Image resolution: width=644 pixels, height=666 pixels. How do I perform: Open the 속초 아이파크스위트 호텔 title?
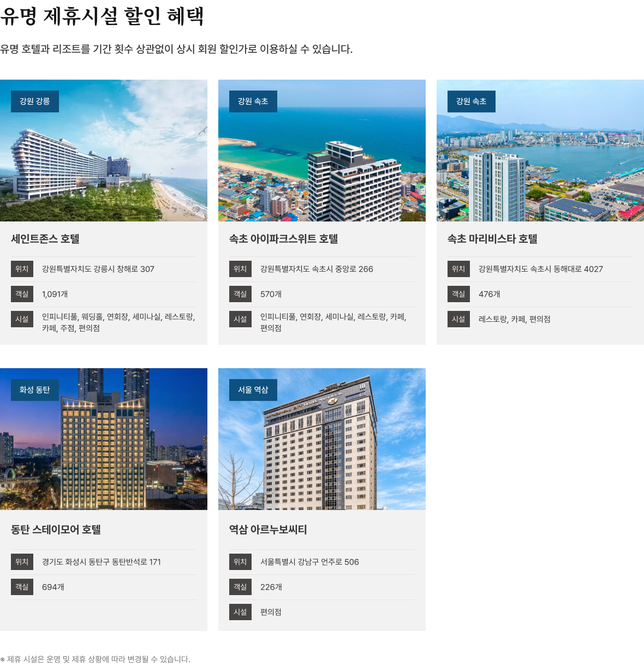coord(284,239)
